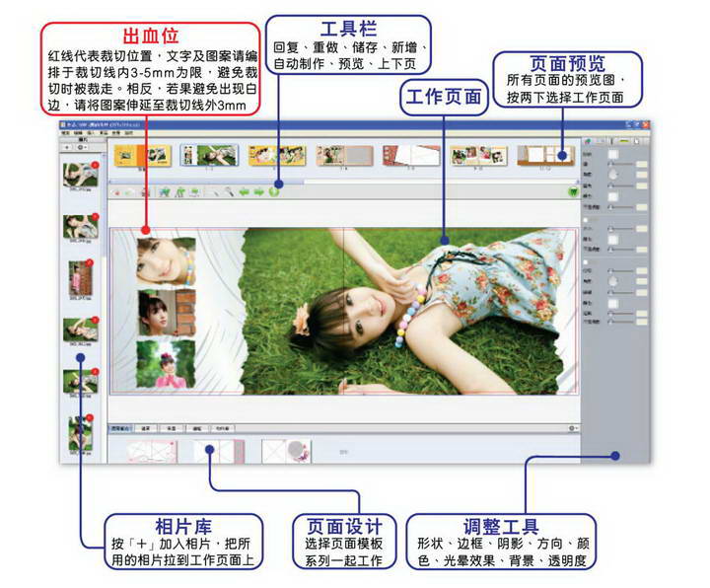Image resolution: width=710 pixels, height=588 pixels.
Task: Click the redo arrow beside undo
Action: tap(129, 193)
